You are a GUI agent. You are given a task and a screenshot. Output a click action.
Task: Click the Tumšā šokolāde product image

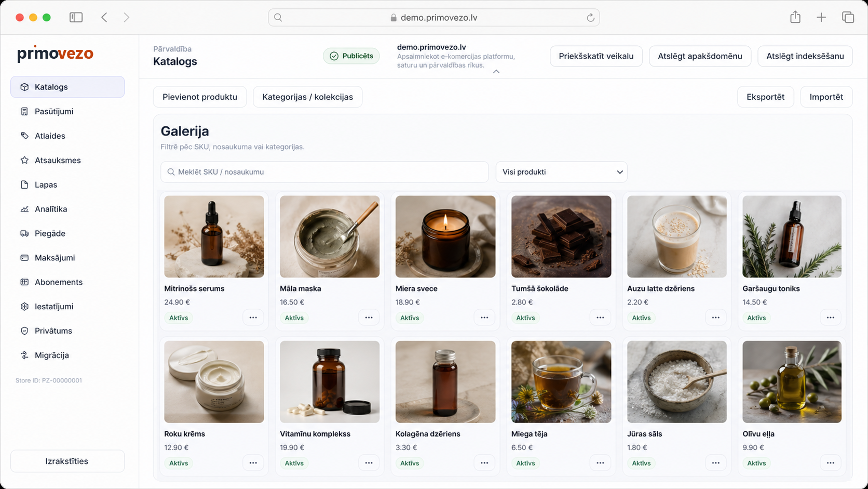click(561, 236)
